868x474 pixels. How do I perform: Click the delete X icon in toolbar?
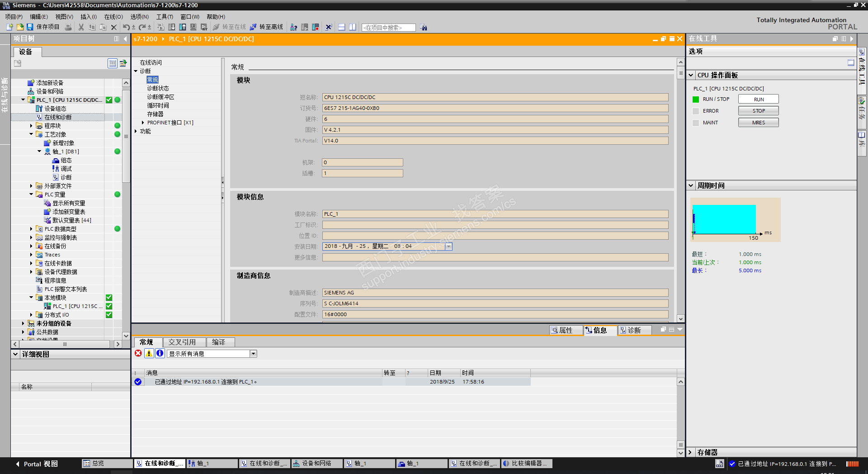click(114, 27)
